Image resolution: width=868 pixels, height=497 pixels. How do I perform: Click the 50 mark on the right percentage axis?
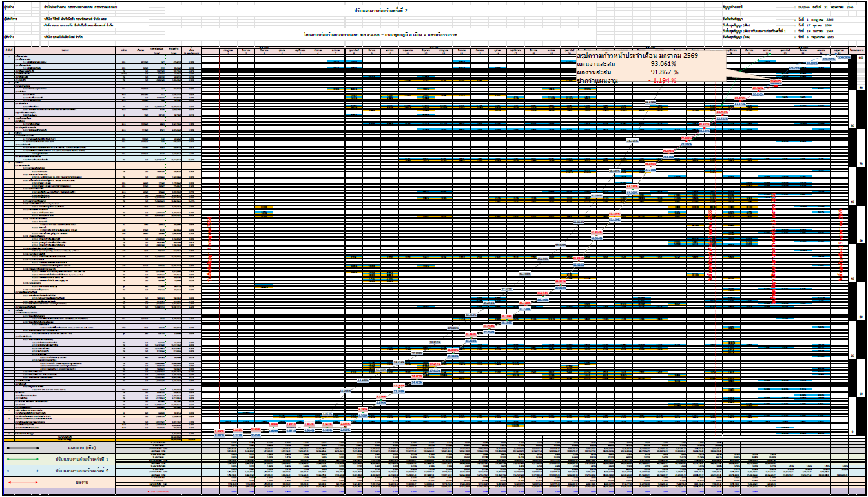coord(861,240)
